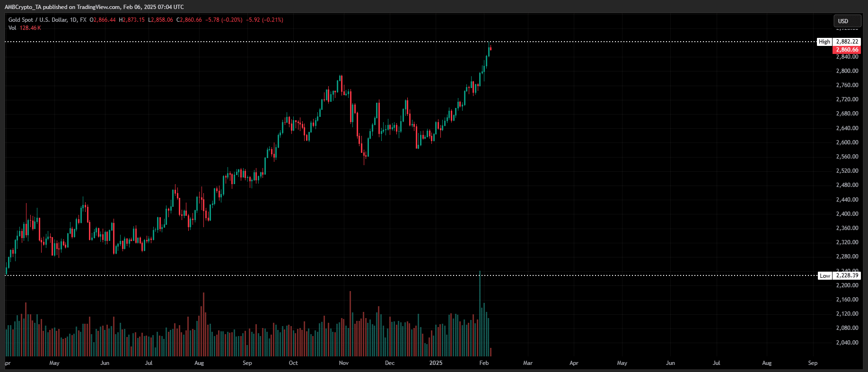The width and height of the screenshot is (868, 372).
Task: Click the 2,720.00 price axis label
Action: (847, 99)
